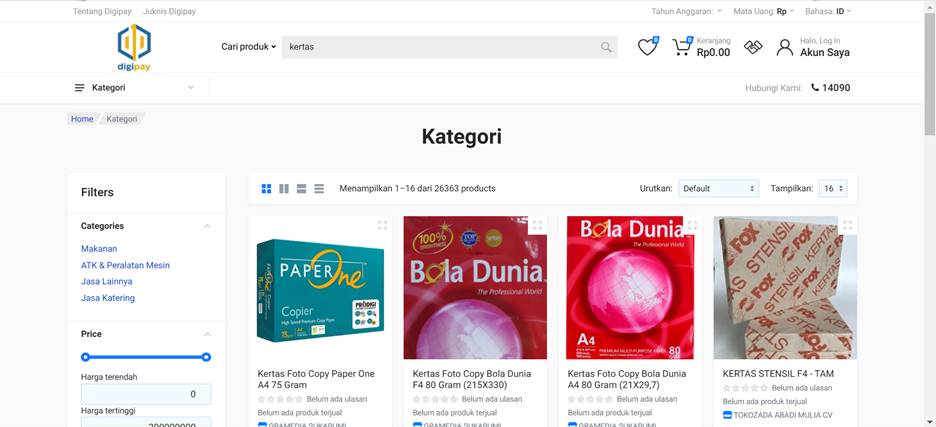Open Cari produk search type dropdown
Viewport: 936px width, 427px height.
248,47
